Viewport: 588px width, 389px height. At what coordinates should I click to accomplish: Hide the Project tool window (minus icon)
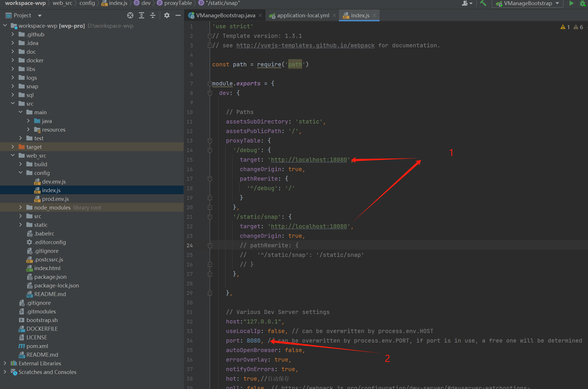point(178,15)
